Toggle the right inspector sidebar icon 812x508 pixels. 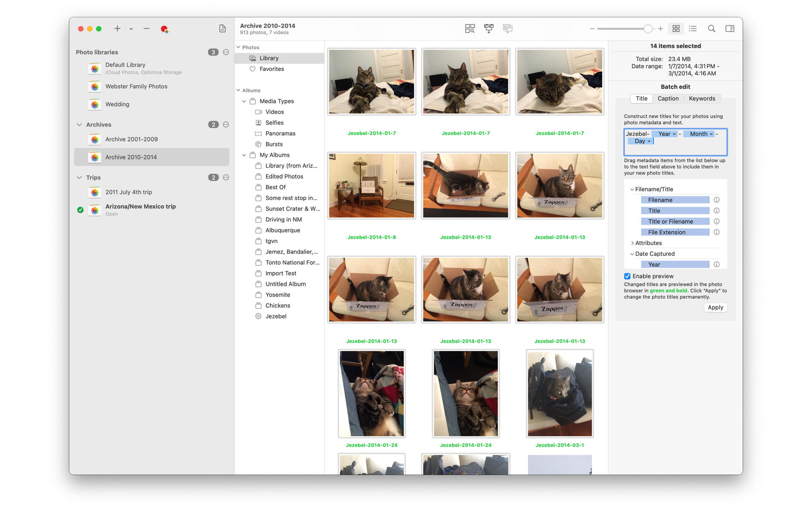pos(730,28)
